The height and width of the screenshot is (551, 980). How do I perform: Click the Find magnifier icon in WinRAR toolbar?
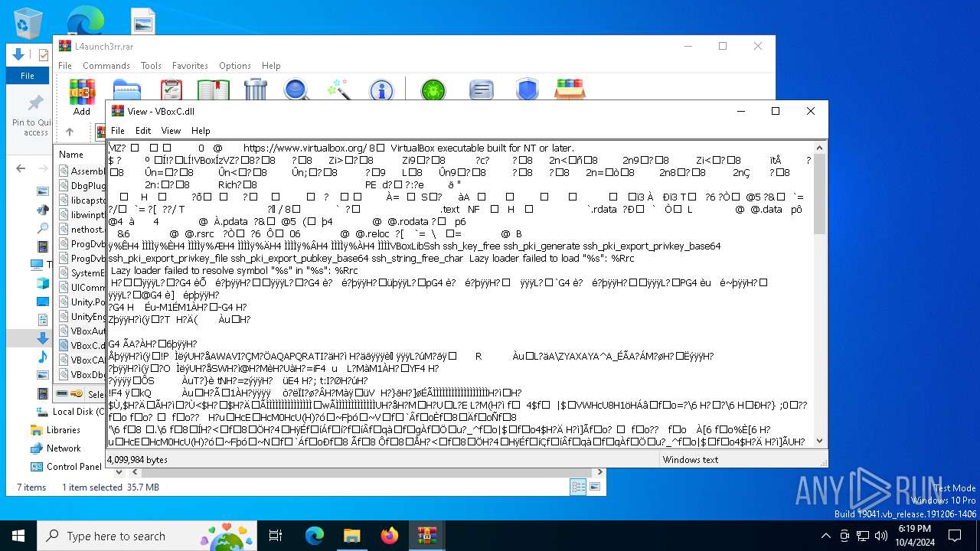(x=296, y=90)
